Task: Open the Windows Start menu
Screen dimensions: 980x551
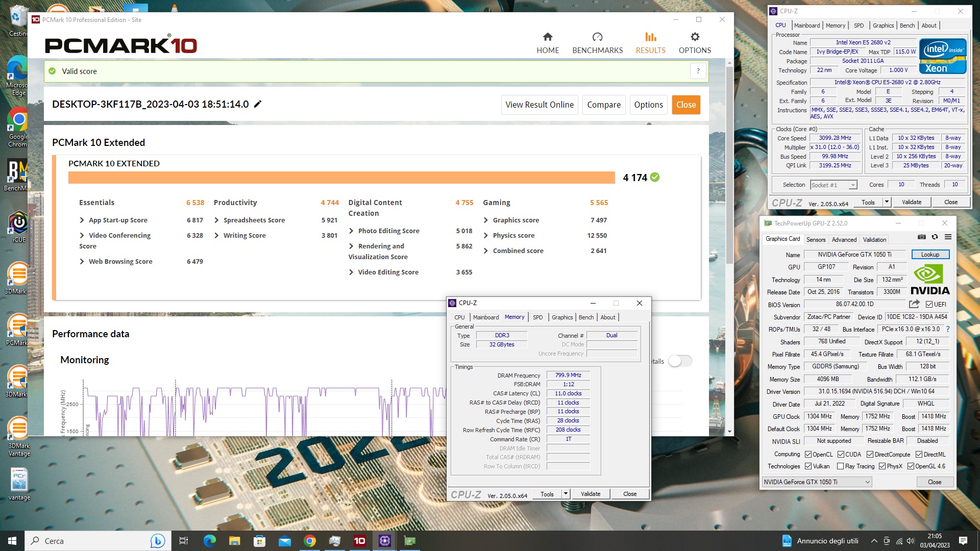Action: click(12, 541)
